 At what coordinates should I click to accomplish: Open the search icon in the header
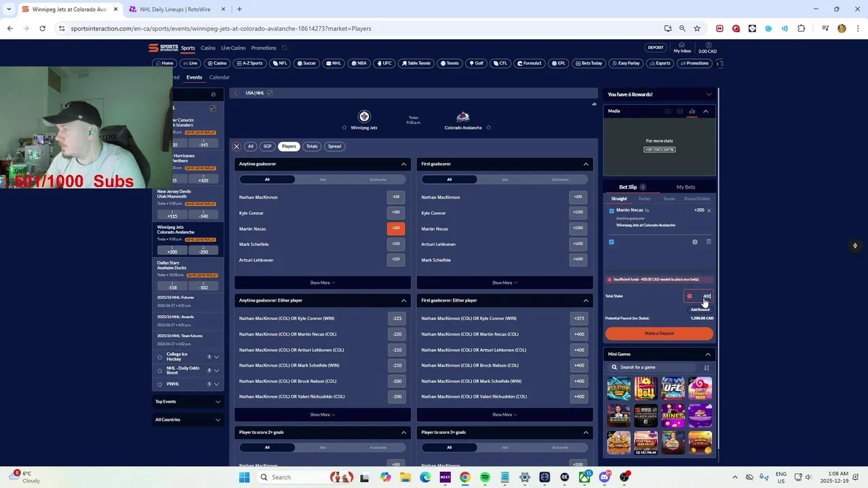tap(285, 48)
